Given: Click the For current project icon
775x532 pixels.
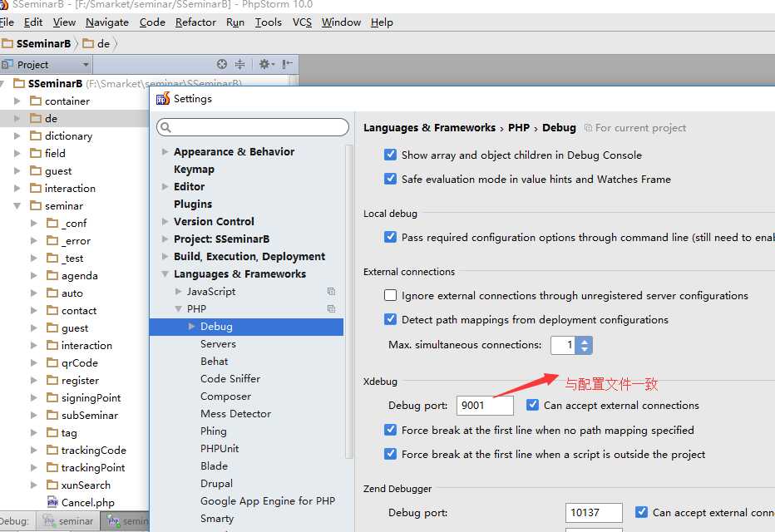Looking at the screenshot, I should 588,127.
